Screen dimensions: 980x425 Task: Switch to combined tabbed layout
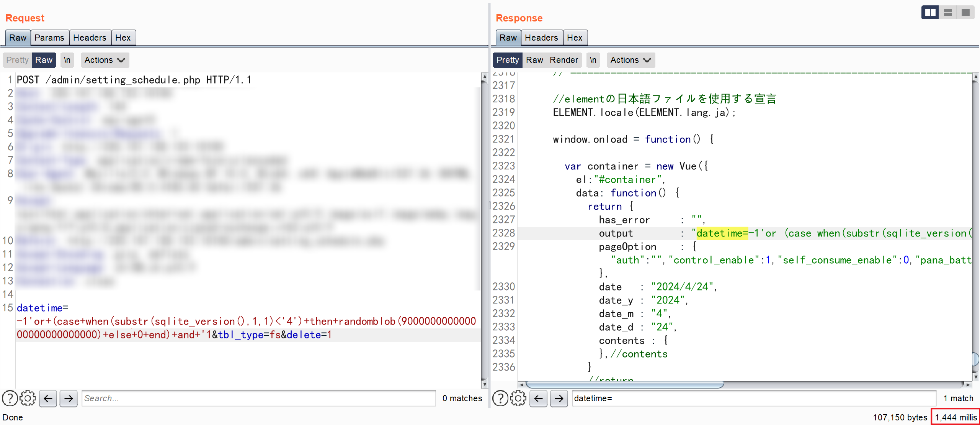pos(965,13)
